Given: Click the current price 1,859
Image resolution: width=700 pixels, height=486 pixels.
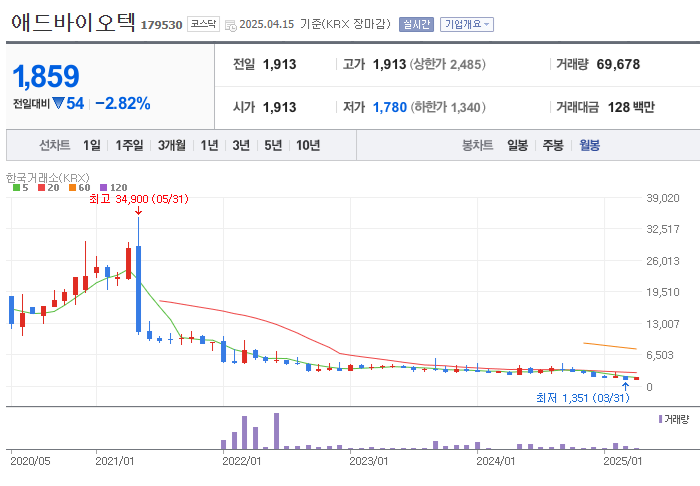Looking at the screenshot, I should tap(46, 76).
